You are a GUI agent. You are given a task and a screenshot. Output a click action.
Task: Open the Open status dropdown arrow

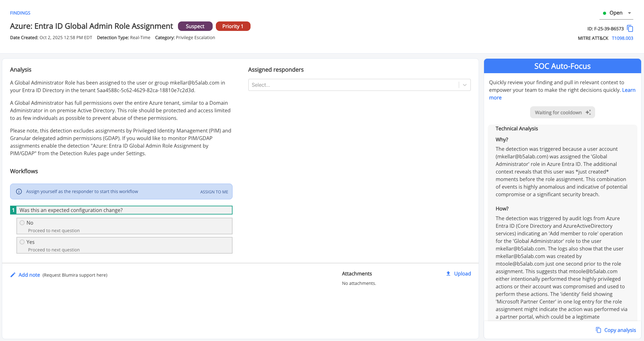(x=629, y=13)
